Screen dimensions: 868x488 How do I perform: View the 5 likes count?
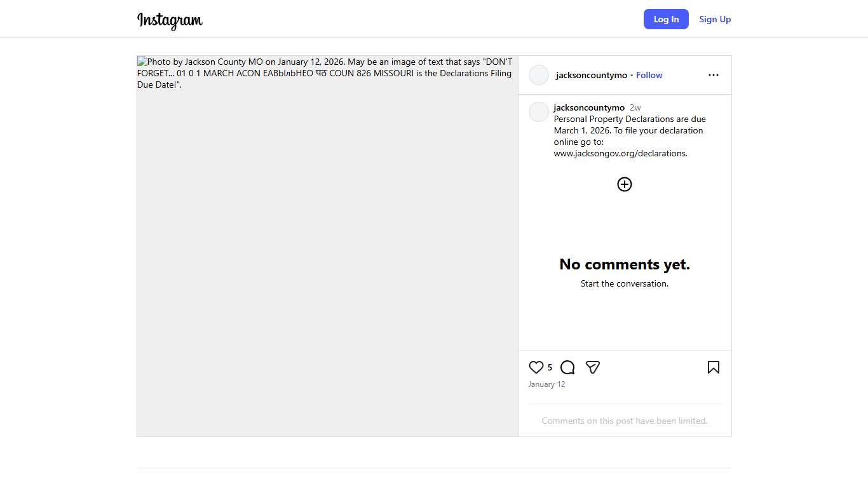pyautogui.click(x=550, y=367)
